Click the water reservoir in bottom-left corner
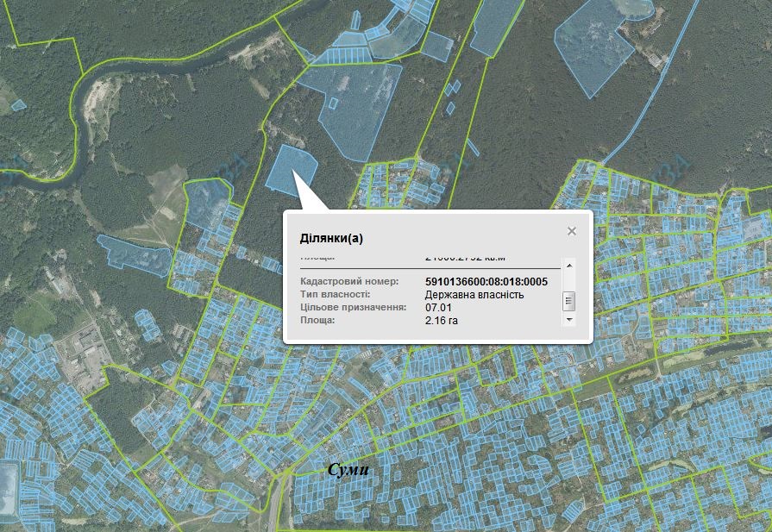The width and height of the screenshot is (772, 532). pyautogui.click(x=7, y=487)
